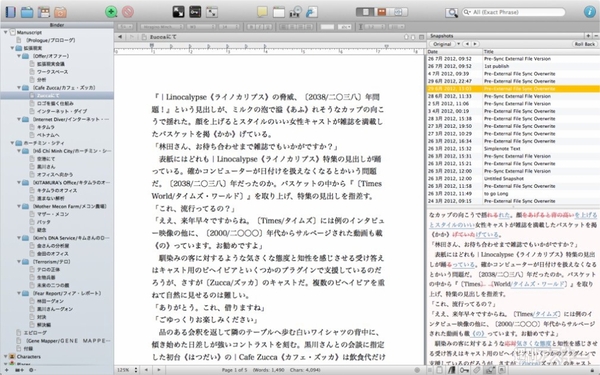Open the project Keywords panel icon
Image resolution: width=600 pixels, height=375 pixels.
pyautogui.click(x=195, y=12)
